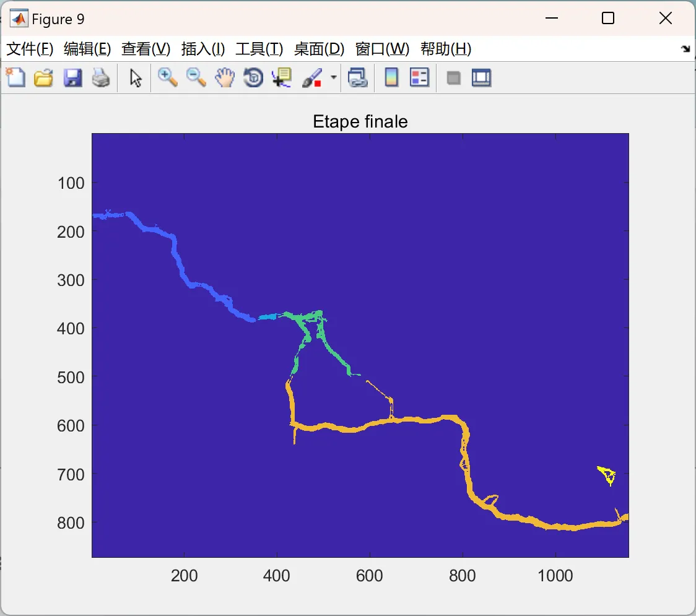
Task: Click the x-axis label 1000
Action: point(555,576)
